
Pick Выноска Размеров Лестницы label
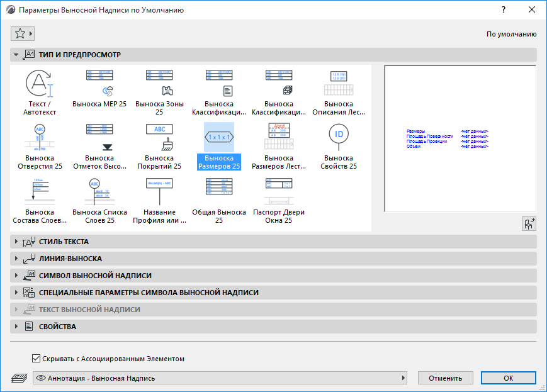279,147
